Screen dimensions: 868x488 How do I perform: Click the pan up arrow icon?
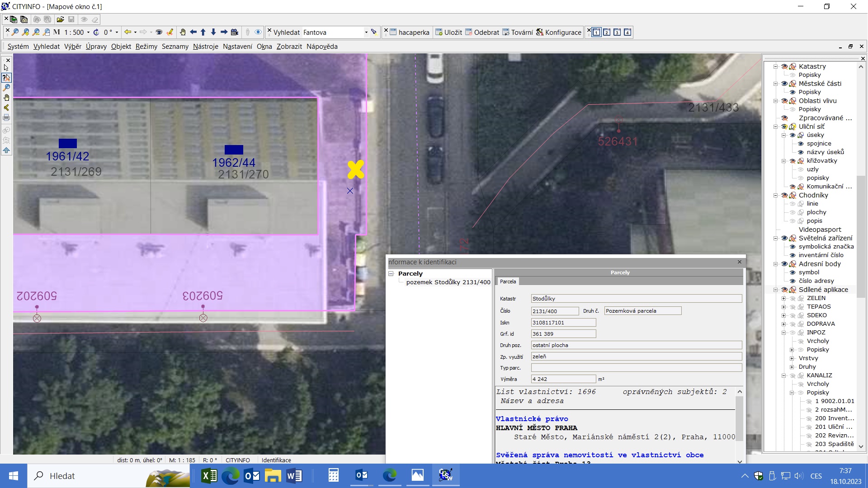point(203,32)
